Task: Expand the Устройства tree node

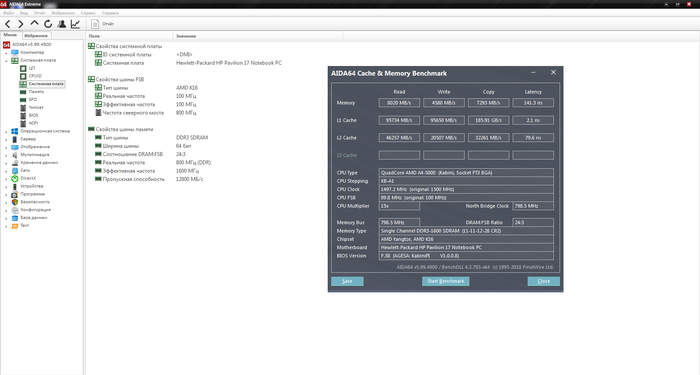Action: [6, 186]
